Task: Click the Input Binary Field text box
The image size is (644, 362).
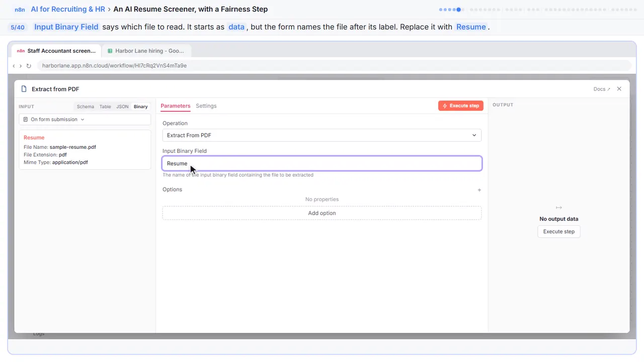Action: click(322, 163)
